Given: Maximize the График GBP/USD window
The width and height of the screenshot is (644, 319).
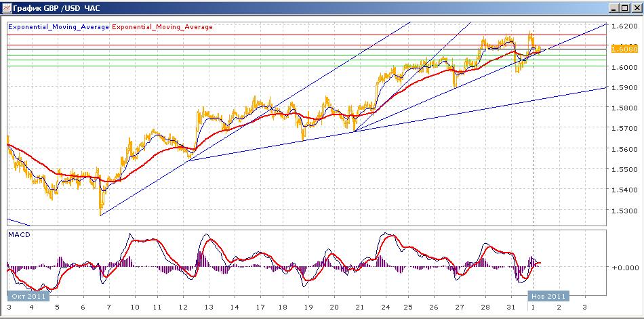Looking at the screenshot, I should click(624, 8).
